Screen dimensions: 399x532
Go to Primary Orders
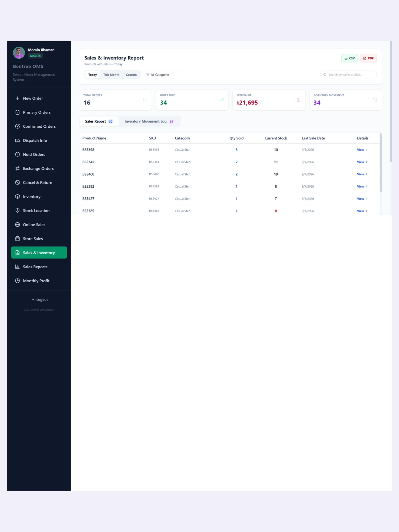pyautogui.click(x=39, y=112)
